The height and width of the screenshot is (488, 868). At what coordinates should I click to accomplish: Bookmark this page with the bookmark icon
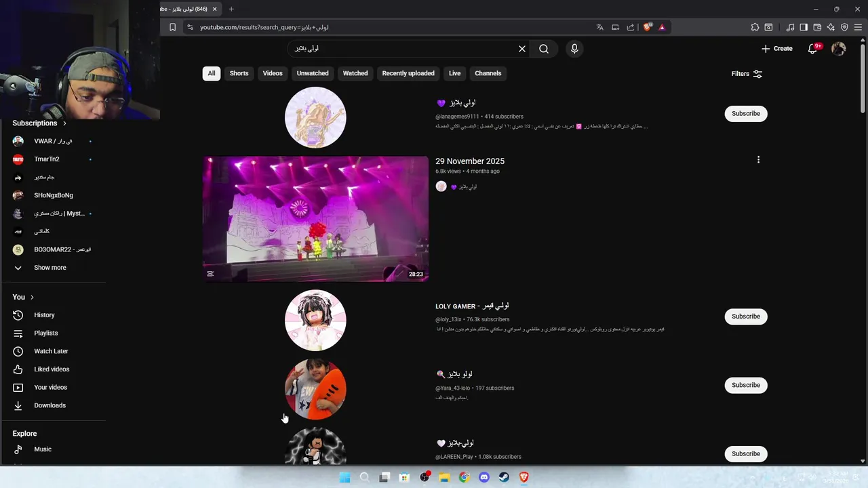[172, 27]
